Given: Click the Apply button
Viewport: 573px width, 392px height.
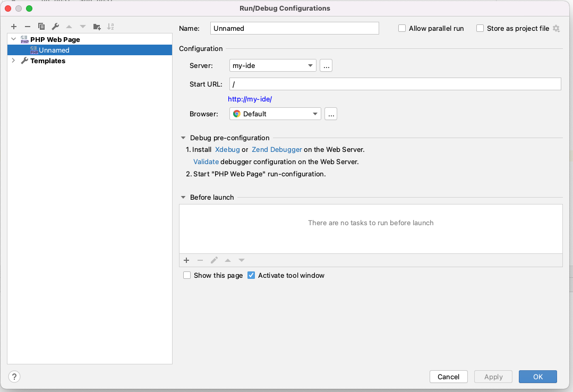Looking at the screenshot, I should [493, 377].
